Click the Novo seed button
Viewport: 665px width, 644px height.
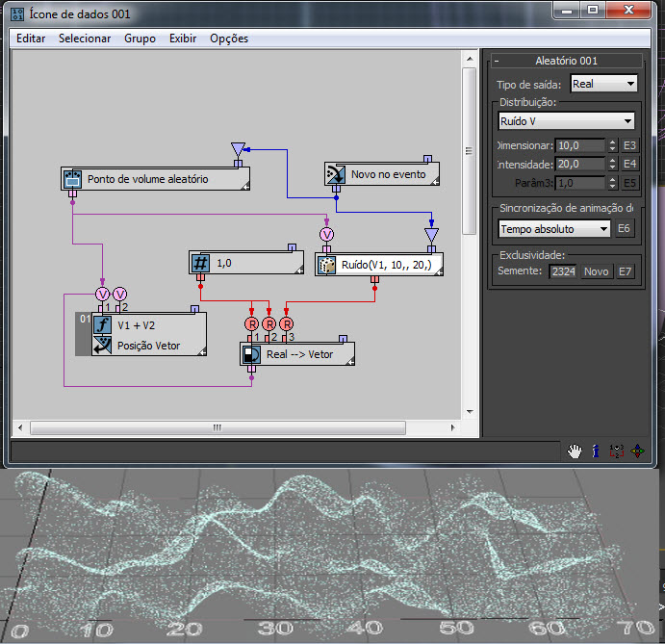(x=597, y=271)
